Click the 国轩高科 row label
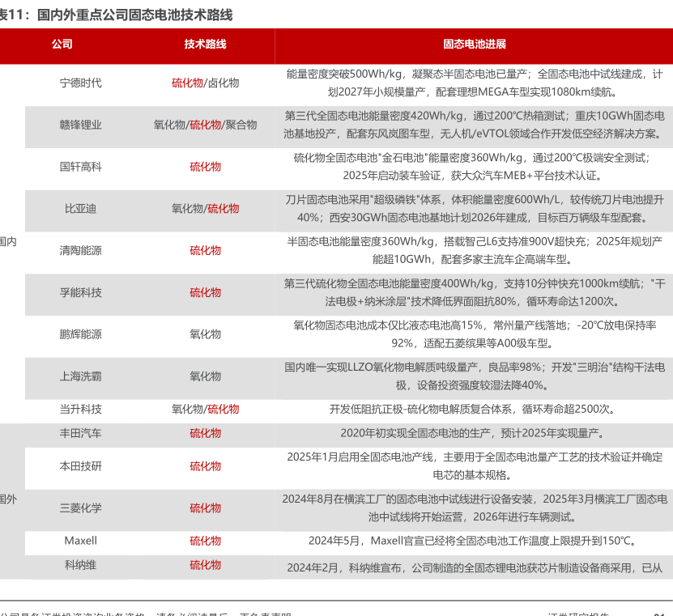 [80, 167]
